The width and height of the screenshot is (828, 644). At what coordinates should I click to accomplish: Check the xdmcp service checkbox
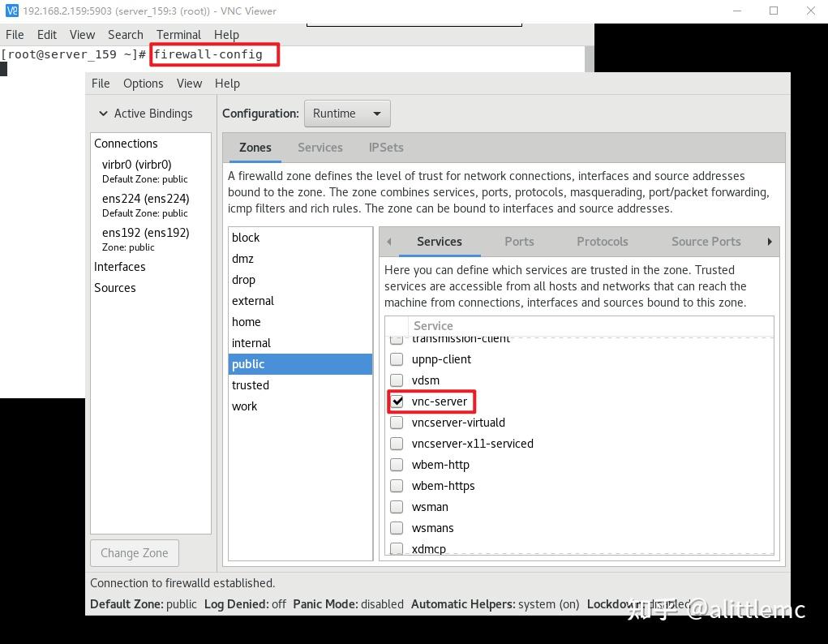[397, 548]
